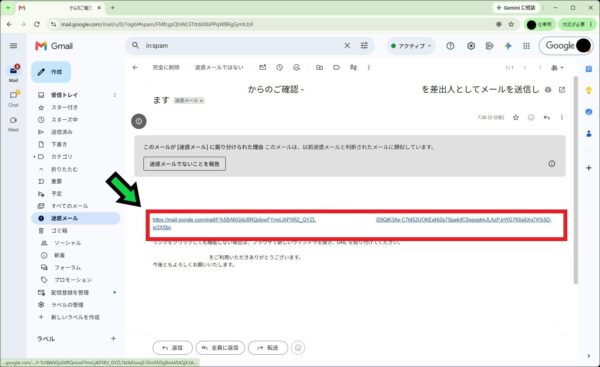Open the Gmail main menu hamburger icon

[x=13, y=46]
